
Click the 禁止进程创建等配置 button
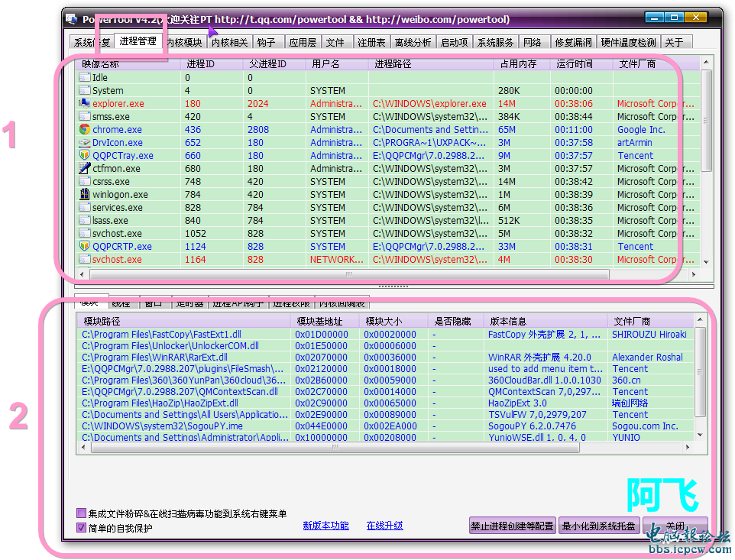[513, 526]
